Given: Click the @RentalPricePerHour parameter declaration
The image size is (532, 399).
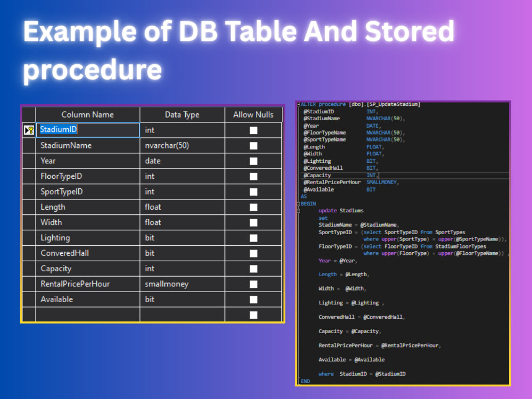Looking at the screenshot, I should tap(332, 182).
